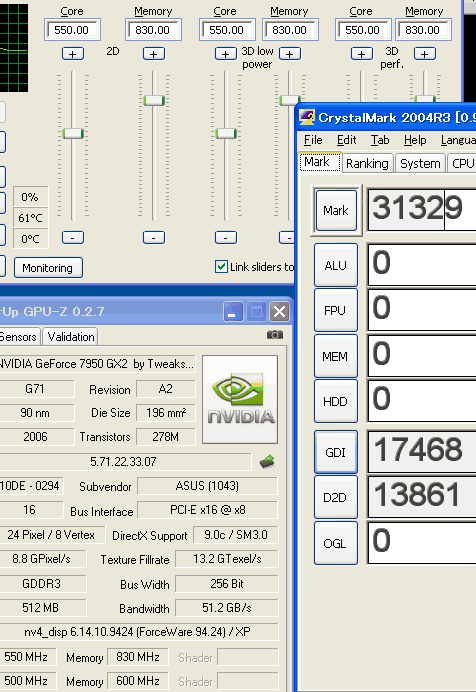
Task: Open the Sensors tab in GPU-Z
Action: [18, 337]
